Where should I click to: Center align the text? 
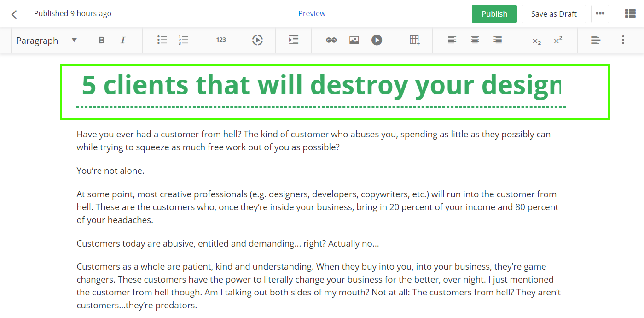pos(475,41)
